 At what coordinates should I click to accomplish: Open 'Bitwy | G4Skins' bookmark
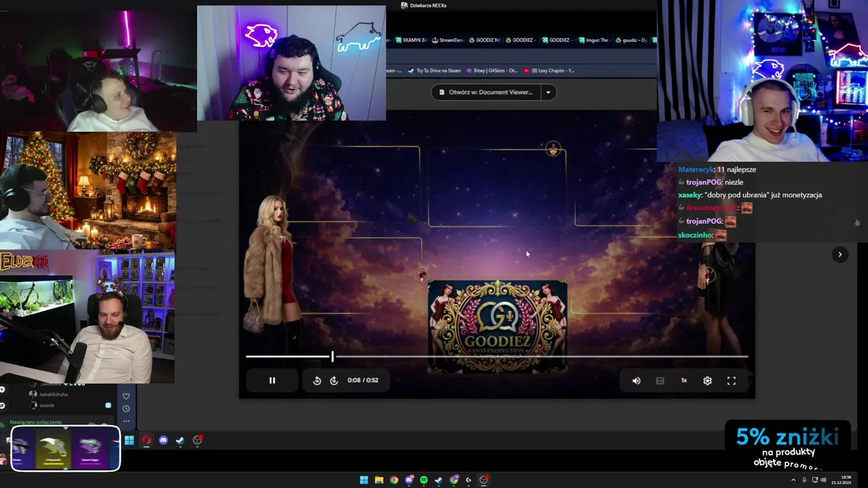[x=491, y=70]
